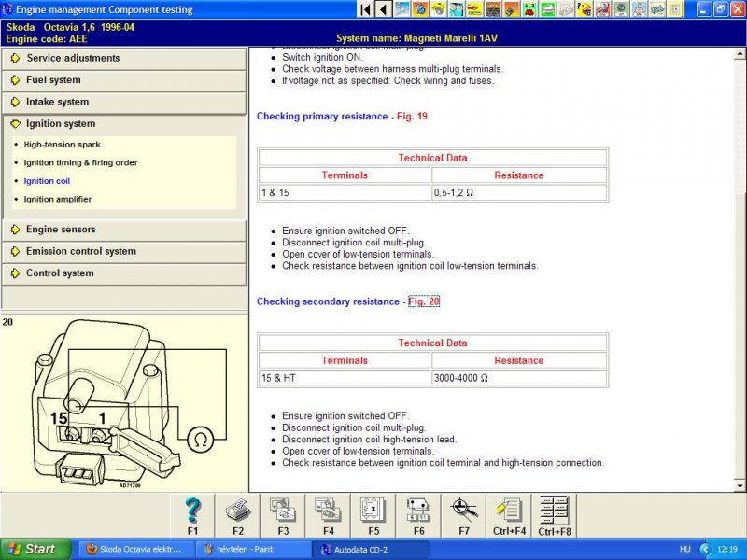
Task: Click 'Checking secondary resistance' heading
Action: [328, 301]
